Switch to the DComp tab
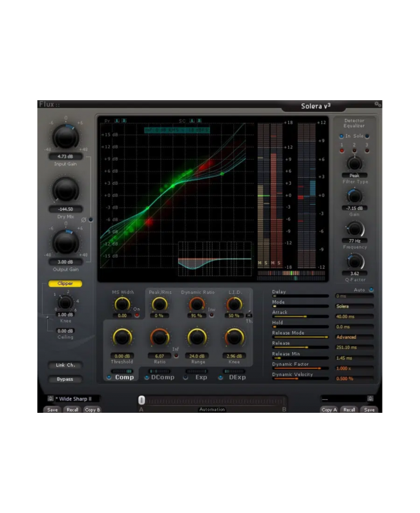This screenshot has height=513, width=420. coord(163,377)
